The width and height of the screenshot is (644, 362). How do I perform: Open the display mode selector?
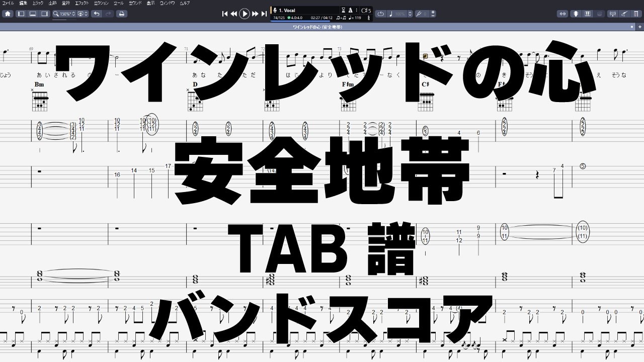(x=83, y=14)
